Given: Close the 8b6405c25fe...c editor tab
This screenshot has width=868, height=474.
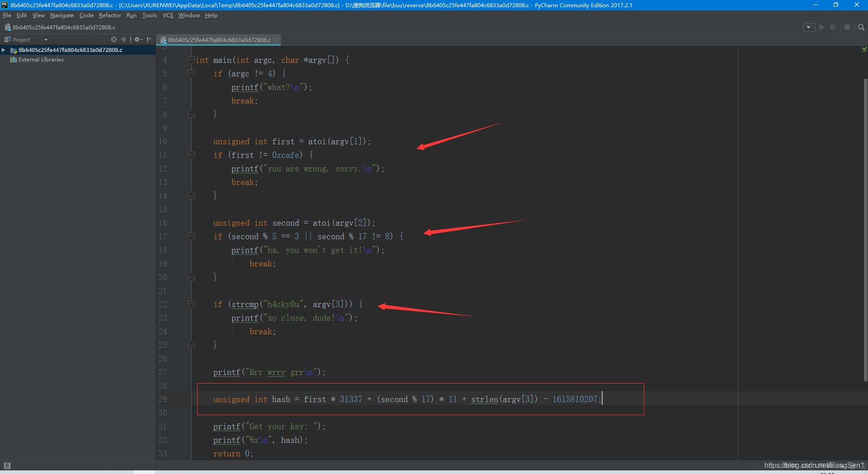Looking at the screenshot, I should 276,40.
